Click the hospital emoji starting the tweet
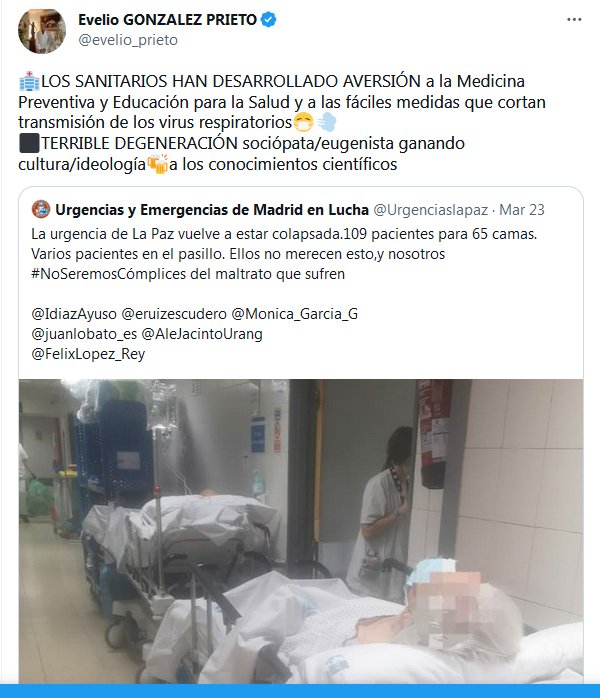 point(29,81)
